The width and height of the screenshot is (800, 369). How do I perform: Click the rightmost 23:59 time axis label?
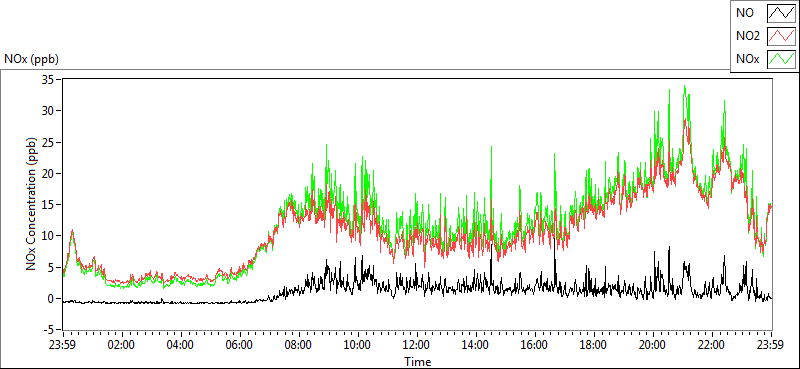click(x=771, y=344)
